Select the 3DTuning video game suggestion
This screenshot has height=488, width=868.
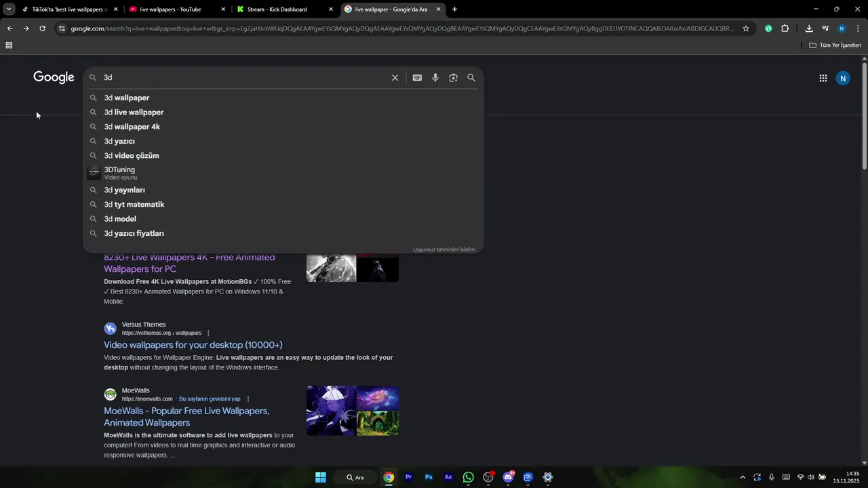click(283, 173)
